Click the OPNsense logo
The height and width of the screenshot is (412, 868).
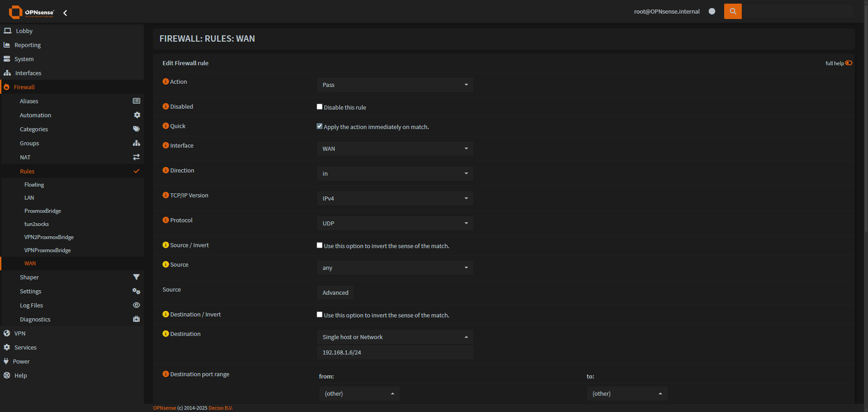pos(31,12)
